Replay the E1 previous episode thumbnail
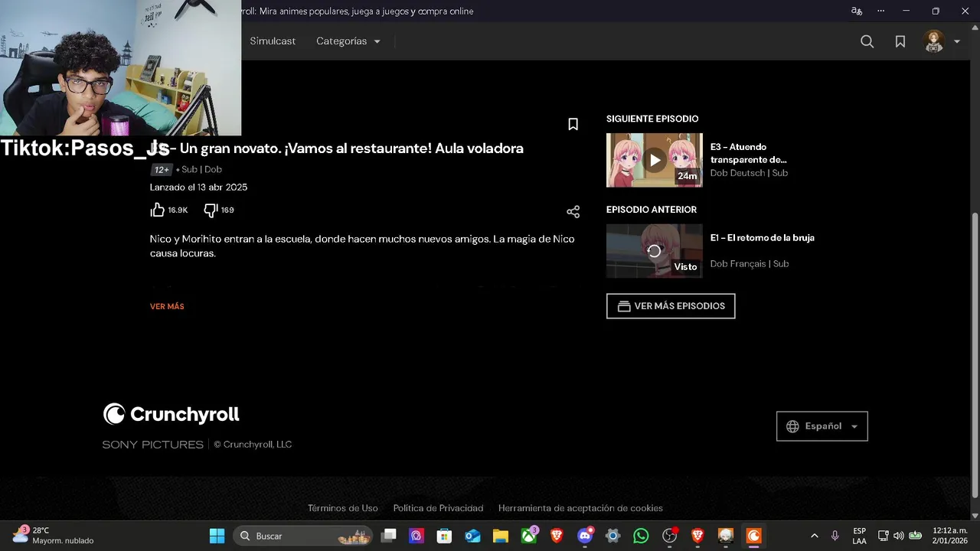Viewport: 980px width, 551px height. point(654,251)
